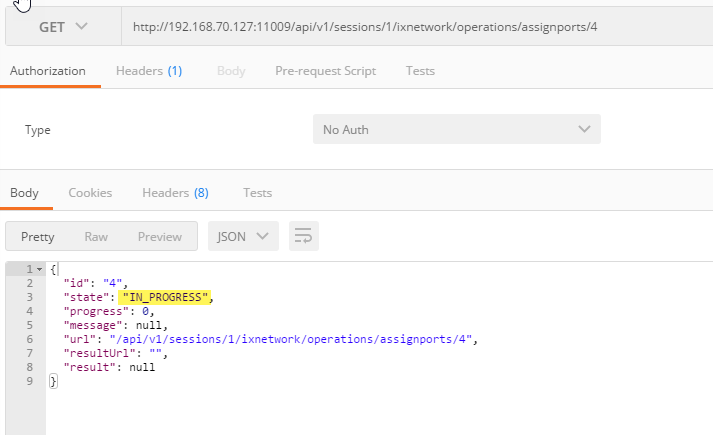View the response Headers (8) tab
The width and height of the screenshot is (713, 435).
(175, 193)
